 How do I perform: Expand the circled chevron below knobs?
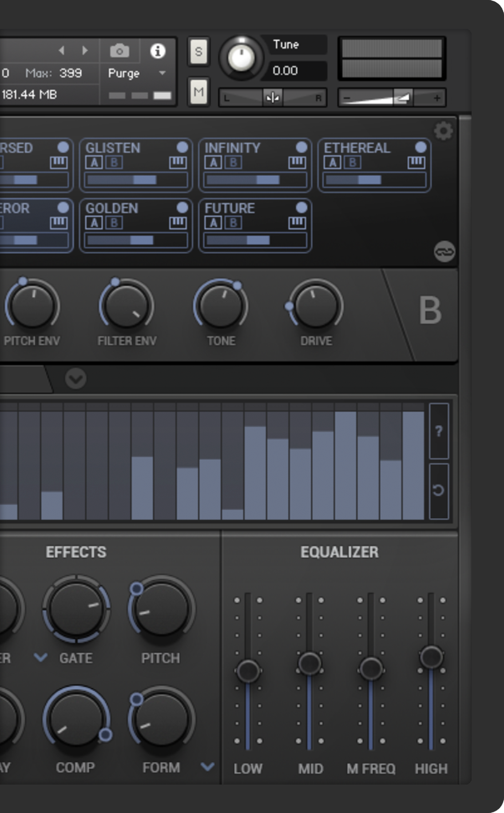(x=75, y=379)
